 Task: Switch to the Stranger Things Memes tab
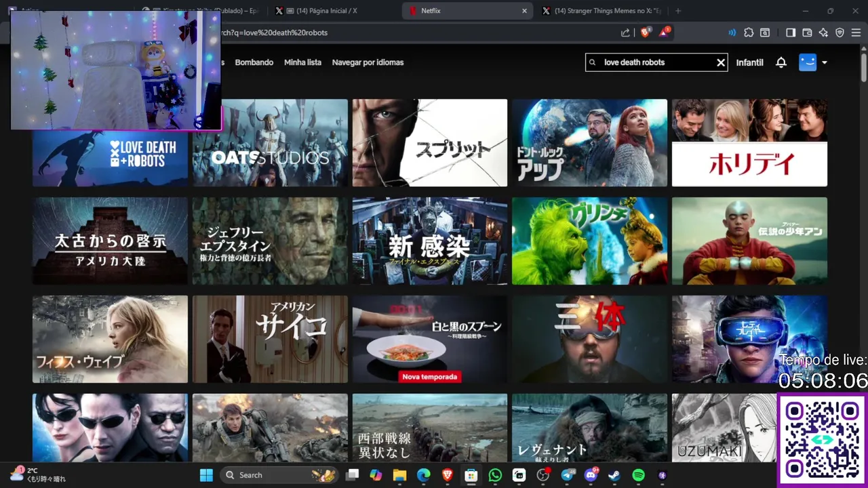602,11
